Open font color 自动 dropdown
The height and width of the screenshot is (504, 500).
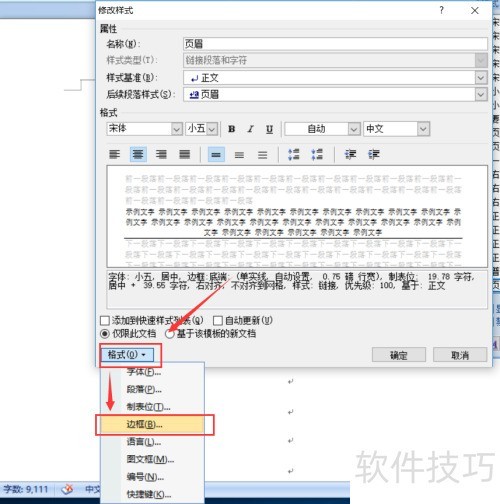[x=354, y=129]
